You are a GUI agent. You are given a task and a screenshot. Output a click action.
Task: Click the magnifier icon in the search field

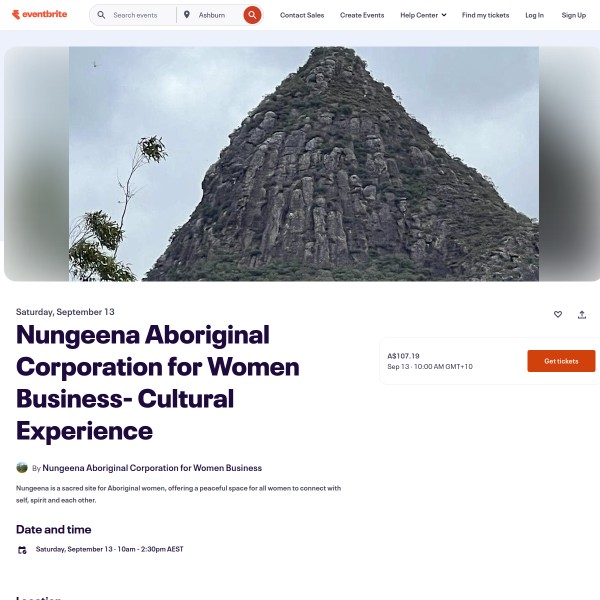click(101, 15)
